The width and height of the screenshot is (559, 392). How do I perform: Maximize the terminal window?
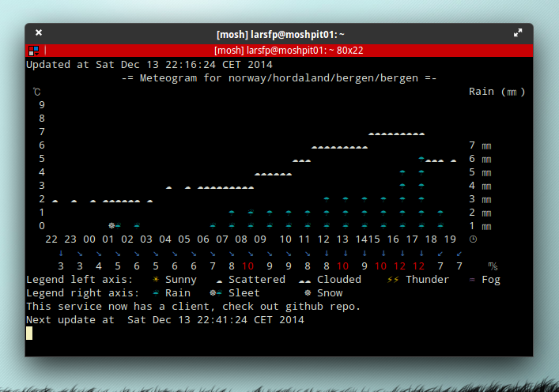click(x=518, y=33)
